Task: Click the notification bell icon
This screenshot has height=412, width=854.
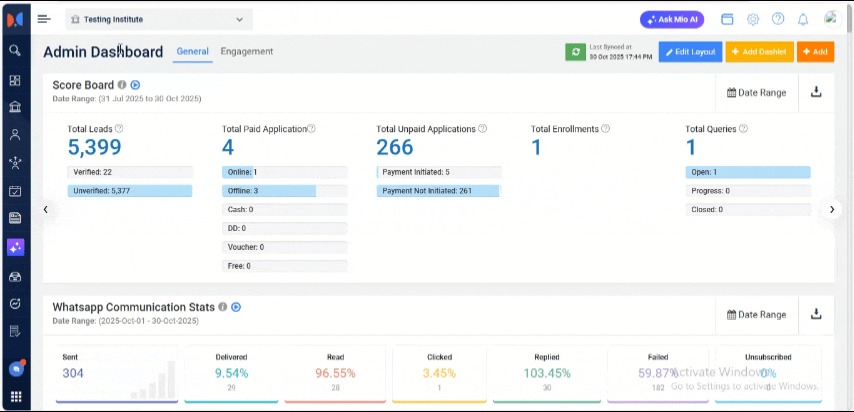Action: click(802, 19)
